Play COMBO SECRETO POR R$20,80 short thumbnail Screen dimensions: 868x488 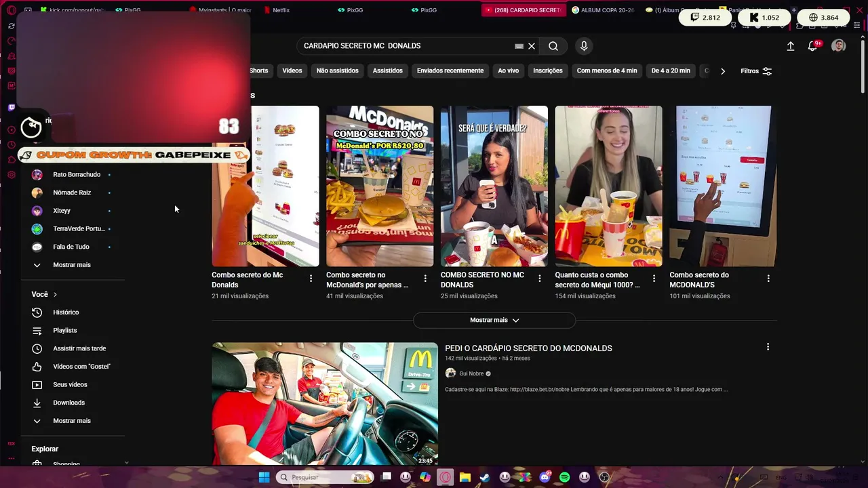[x=380, y=186]
